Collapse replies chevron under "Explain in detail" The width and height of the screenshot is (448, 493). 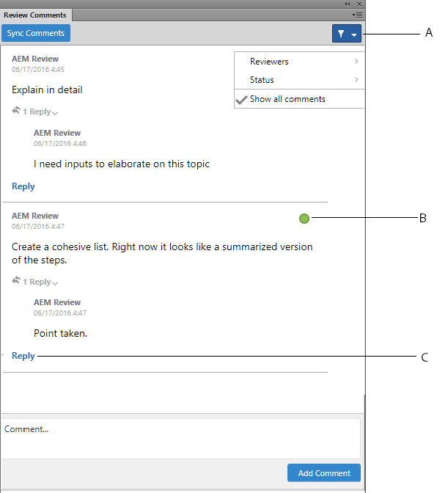point(55,113)
